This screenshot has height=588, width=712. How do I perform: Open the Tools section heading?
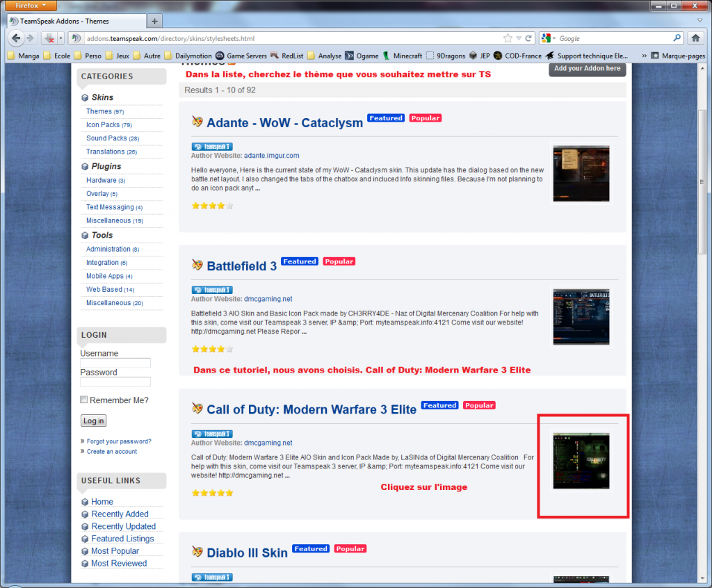tap(102, 235)
